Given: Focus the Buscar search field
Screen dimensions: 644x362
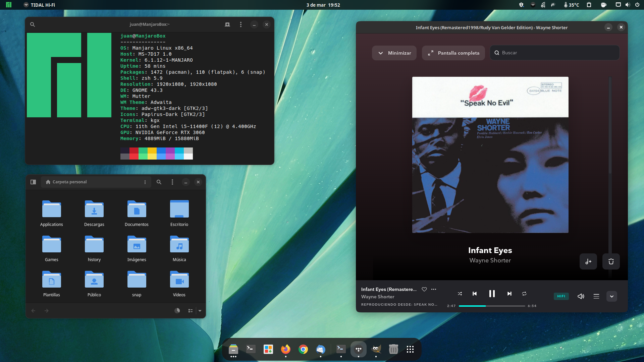Looking at the screenshot, I should 555,53.
